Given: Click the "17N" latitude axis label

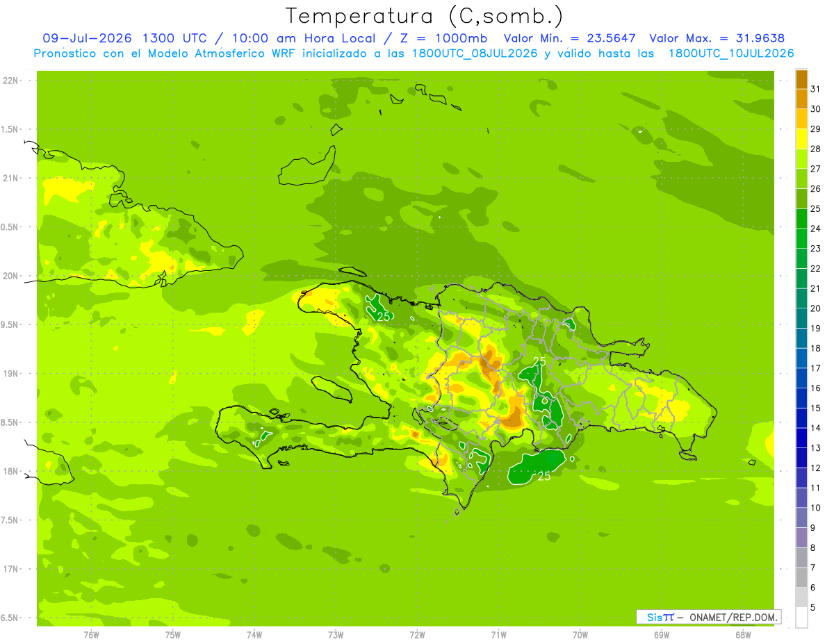Looking at the screenshot, I should 10,570.
